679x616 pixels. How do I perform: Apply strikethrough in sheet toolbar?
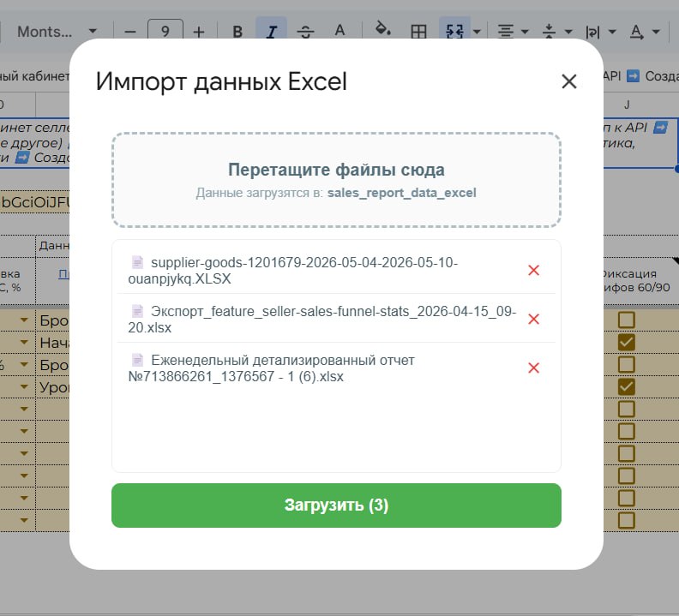pos(305,31)
